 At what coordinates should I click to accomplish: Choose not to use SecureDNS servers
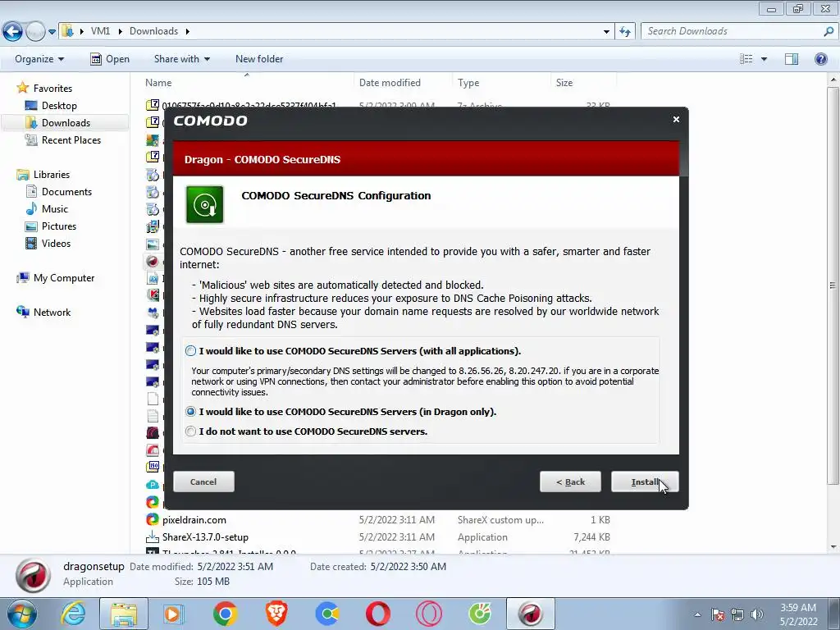point(190,431)
